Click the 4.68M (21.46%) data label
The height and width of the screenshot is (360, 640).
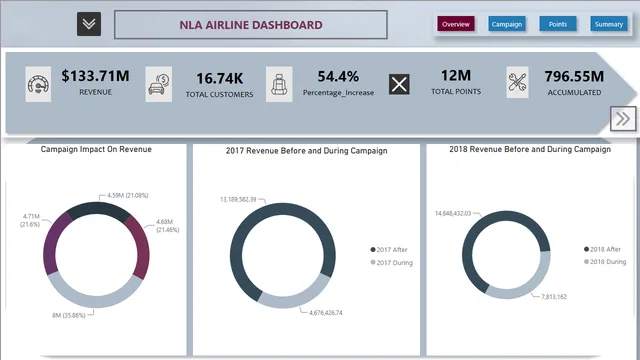tap(167, 226)
